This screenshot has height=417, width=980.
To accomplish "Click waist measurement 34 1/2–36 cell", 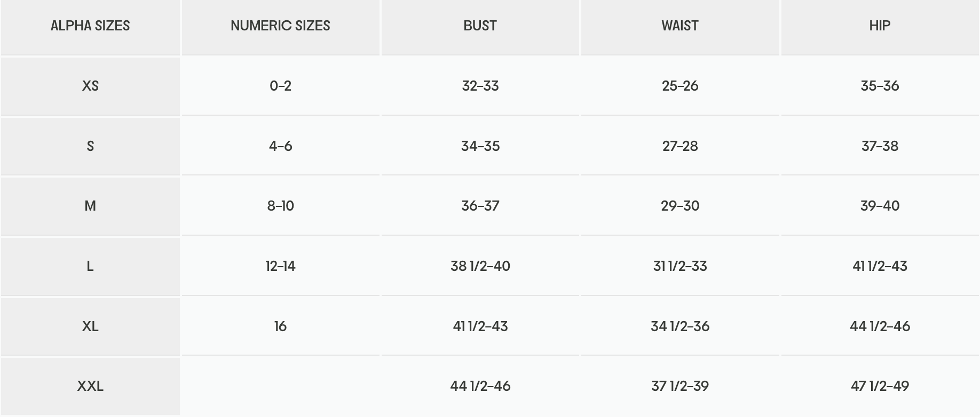I will coord(679,326).
